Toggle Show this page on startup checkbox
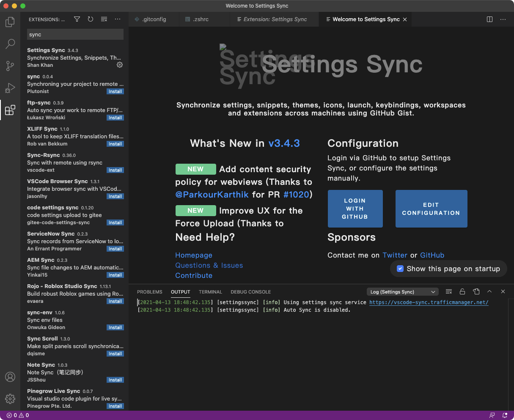Viewport: 514px width, 420px height. click(x=400, y=269)
